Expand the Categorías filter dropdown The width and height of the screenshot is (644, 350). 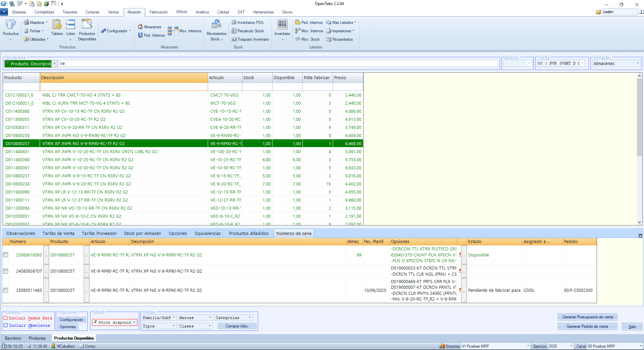pos(250,318)
